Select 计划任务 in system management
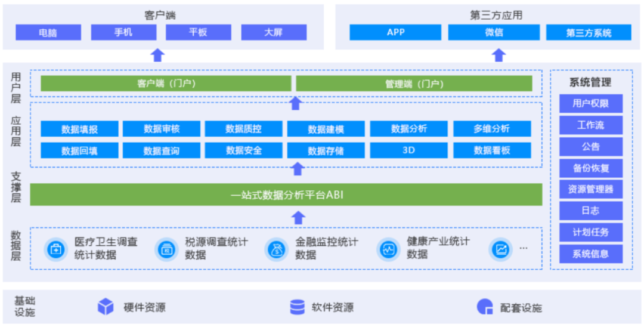This screenshot has width=644, height=327. pos(590,232)
